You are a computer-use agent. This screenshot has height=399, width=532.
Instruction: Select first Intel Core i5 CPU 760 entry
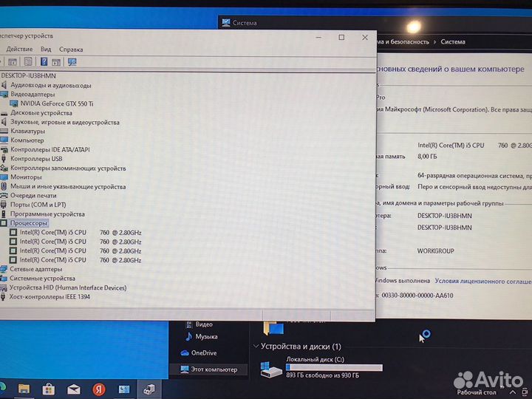(81, 233)
